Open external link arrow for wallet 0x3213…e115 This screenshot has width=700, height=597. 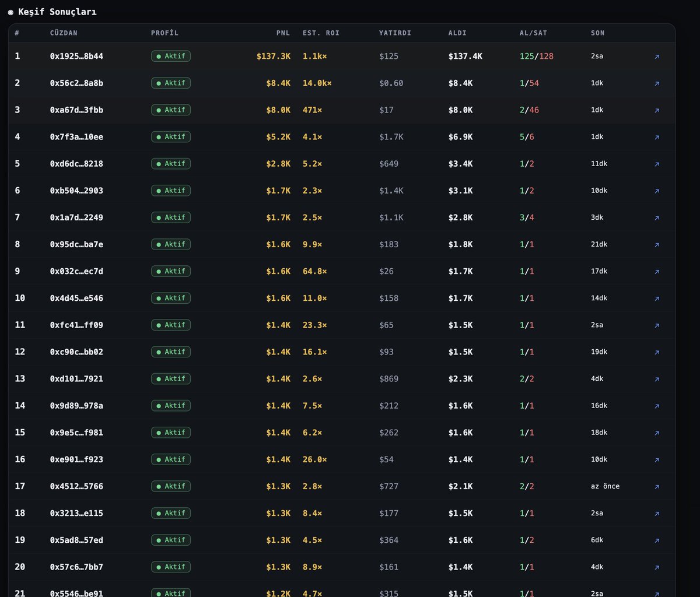coord(657,514)
